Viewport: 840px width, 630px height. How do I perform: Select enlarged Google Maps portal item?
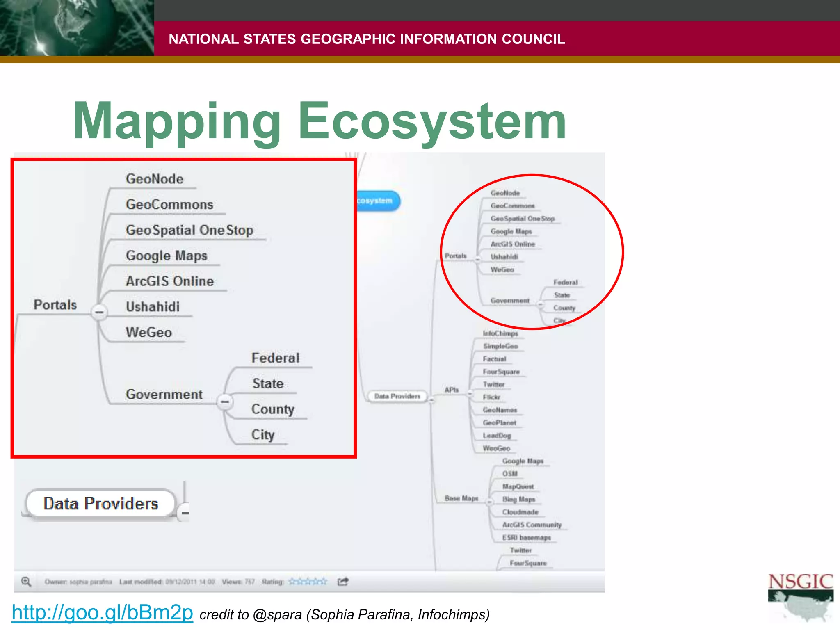166,256
